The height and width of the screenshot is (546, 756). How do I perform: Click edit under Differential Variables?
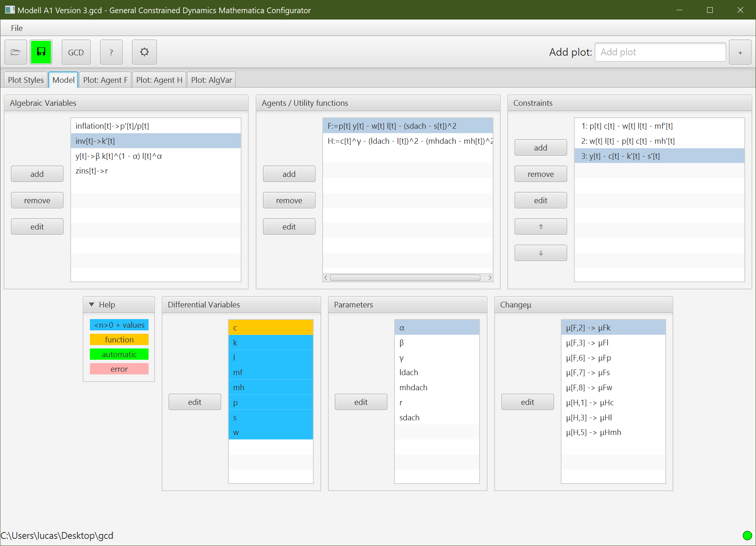click(x=194, y=402)
